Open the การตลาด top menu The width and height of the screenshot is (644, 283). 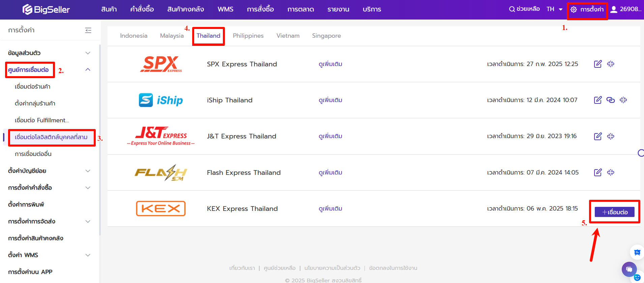pyautogui.click(x=301, y=9)
